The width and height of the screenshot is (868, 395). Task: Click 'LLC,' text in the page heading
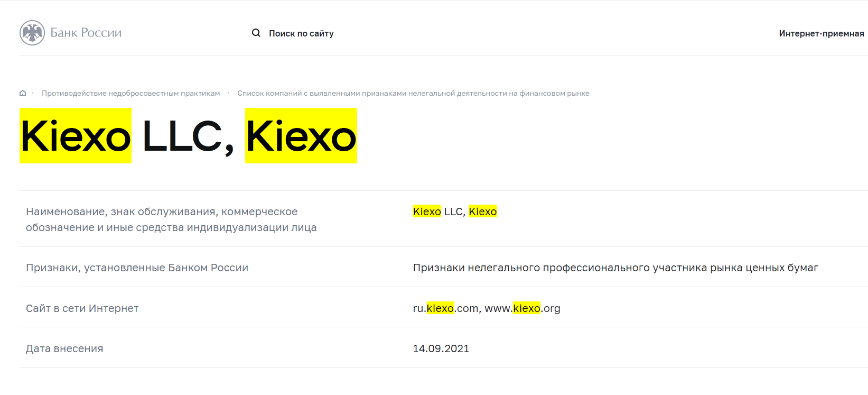pos(188,137)
